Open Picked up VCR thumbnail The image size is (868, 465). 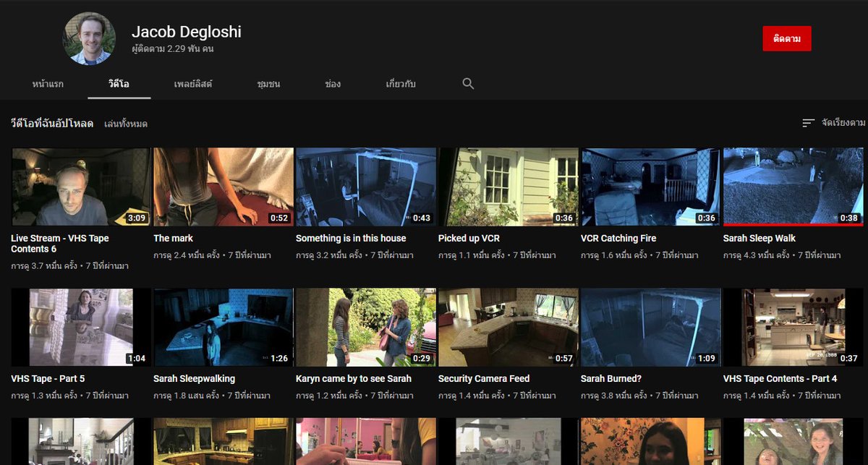point(509,187)
